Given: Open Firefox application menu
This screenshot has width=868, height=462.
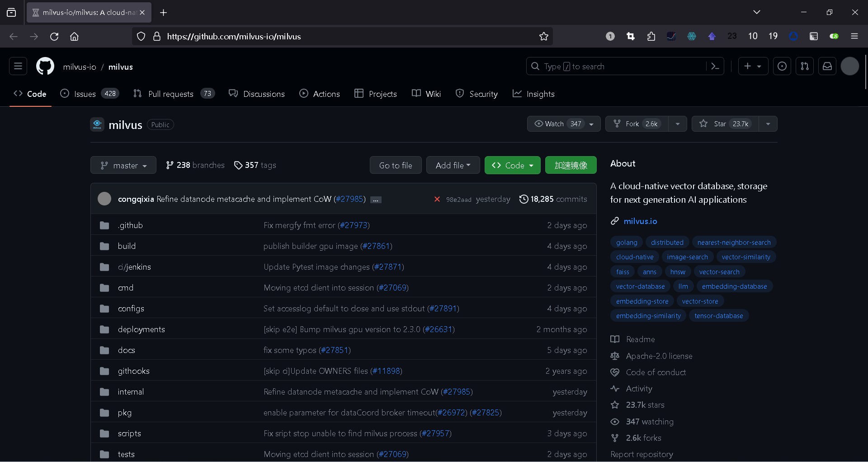Looking at the screenshot, I should coord(854,36).
